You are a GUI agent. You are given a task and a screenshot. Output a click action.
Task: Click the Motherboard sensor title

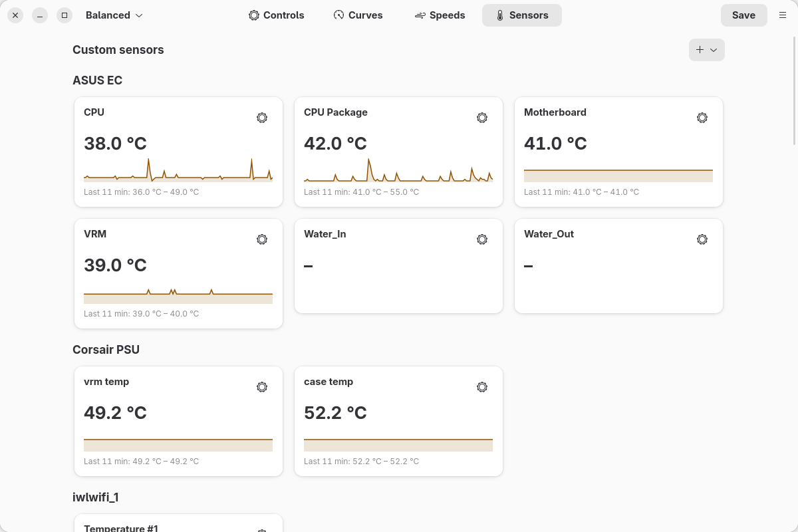coord(555,112)
